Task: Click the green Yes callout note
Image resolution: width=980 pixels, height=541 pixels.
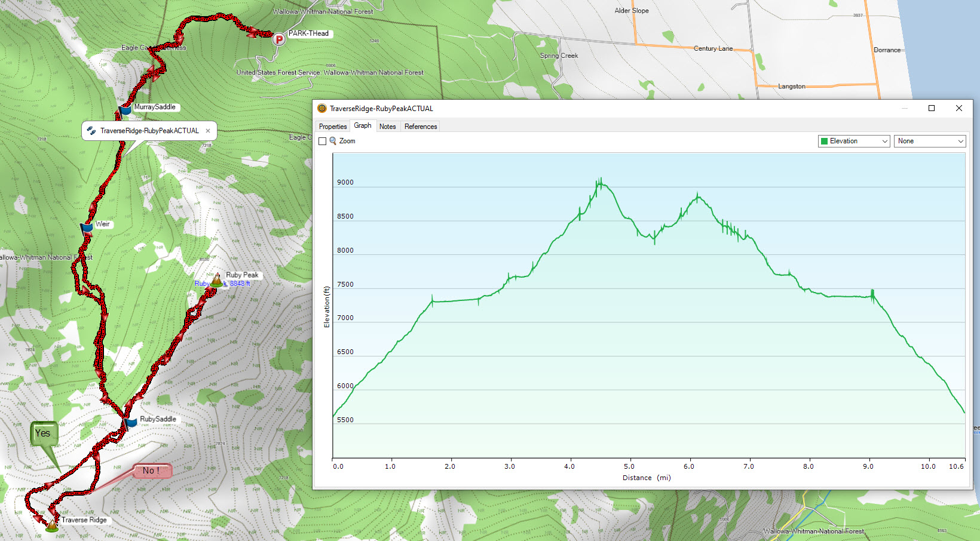Action: (43, 434)
